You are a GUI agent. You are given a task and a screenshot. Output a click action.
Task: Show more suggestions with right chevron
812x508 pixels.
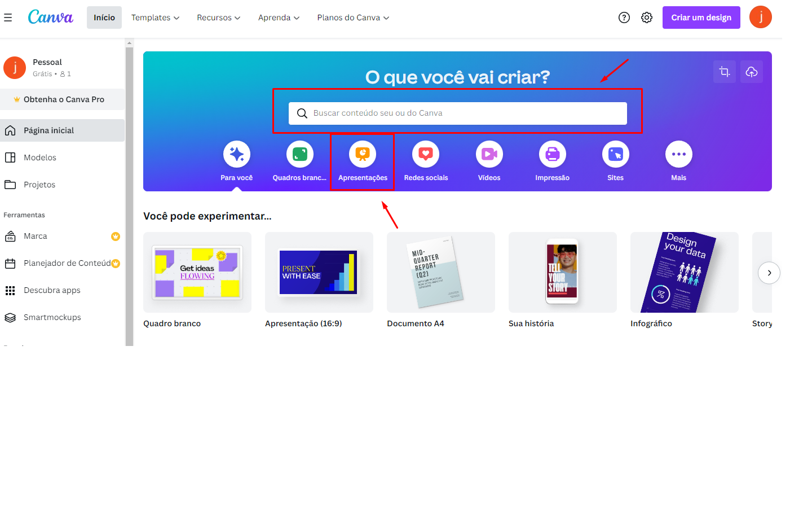click(x=769, y=273)
